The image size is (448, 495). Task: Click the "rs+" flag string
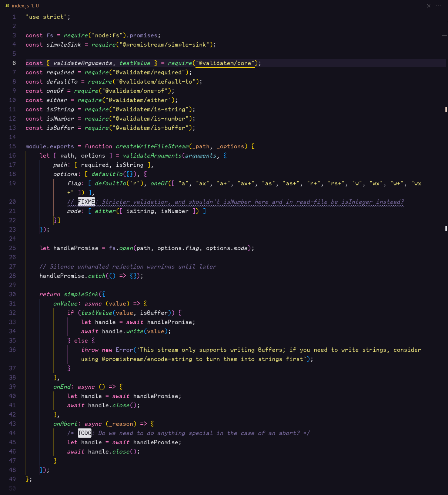(x=336, y=183)
